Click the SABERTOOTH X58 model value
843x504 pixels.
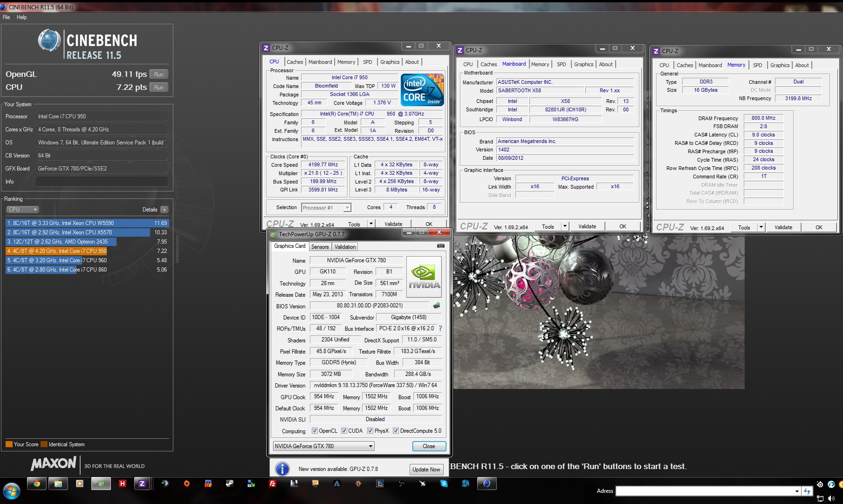(540, 90)
